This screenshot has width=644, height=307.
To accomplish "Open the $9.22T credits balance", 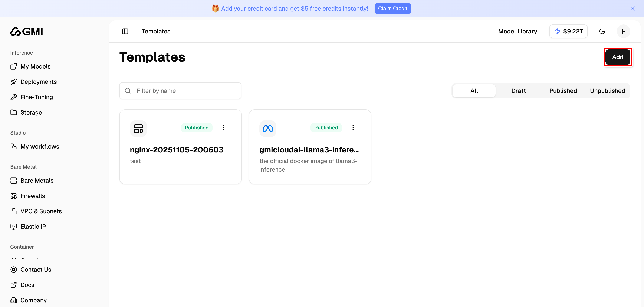I will pyautogui.click(x=568, y=31).
